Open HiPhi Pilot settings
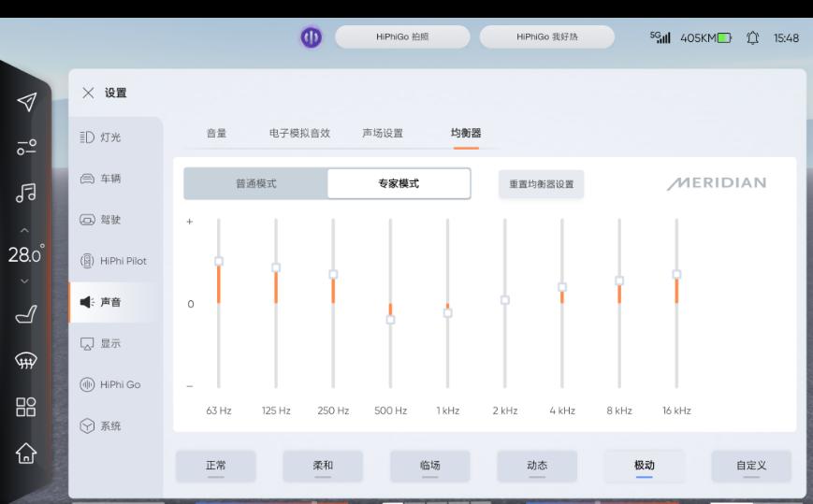Screen dimensions: 813x504 [x=115, y=261]
